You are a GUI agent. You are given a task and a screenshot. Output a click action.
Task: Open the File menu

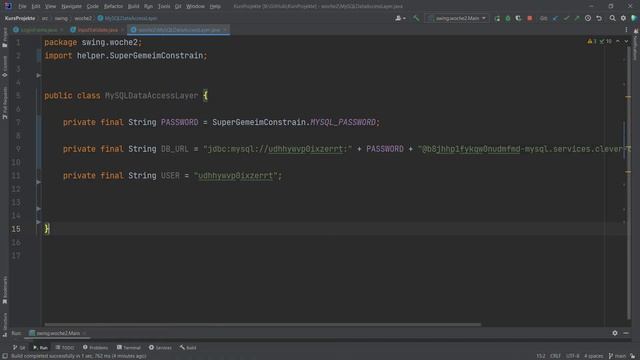[22, 7]
